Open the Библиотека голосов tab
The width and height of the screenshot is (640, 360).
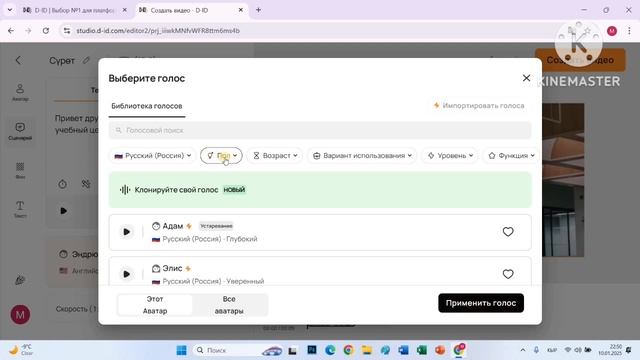(147, 106)
